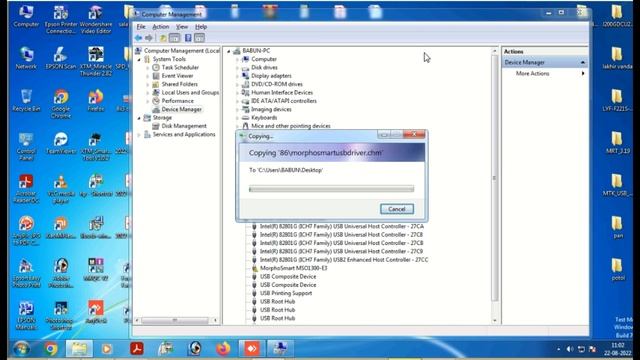Select the Computer device category
The image size is (640, 360).
tap(264, 59)
